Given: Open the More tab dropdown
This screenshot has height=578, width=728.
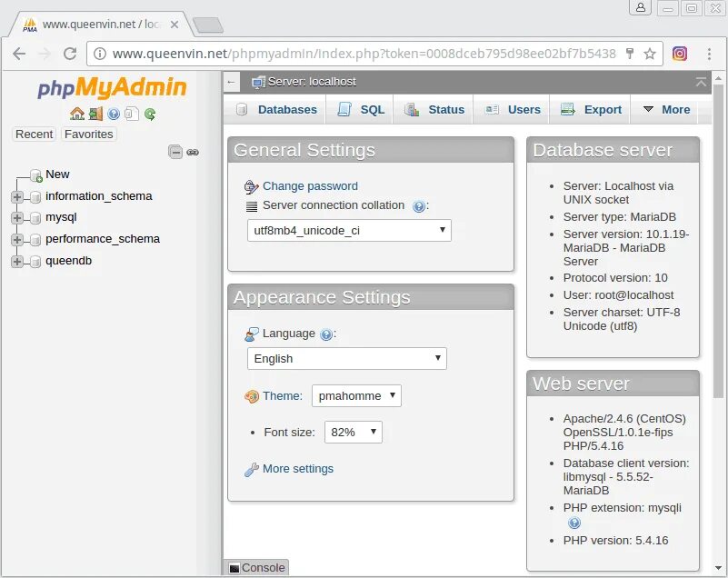Looking at the screenshot, I should 667,110.
